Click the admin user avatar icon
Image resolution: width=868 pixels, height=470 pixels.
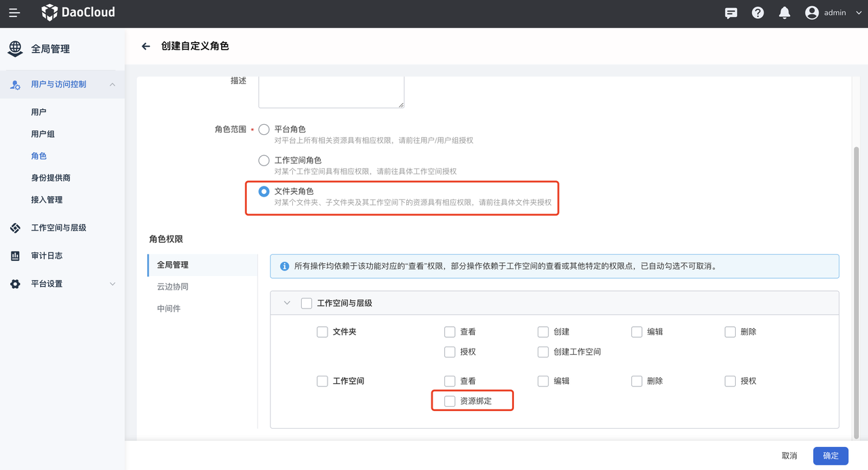pyautogui.click(x=812, y=13)
